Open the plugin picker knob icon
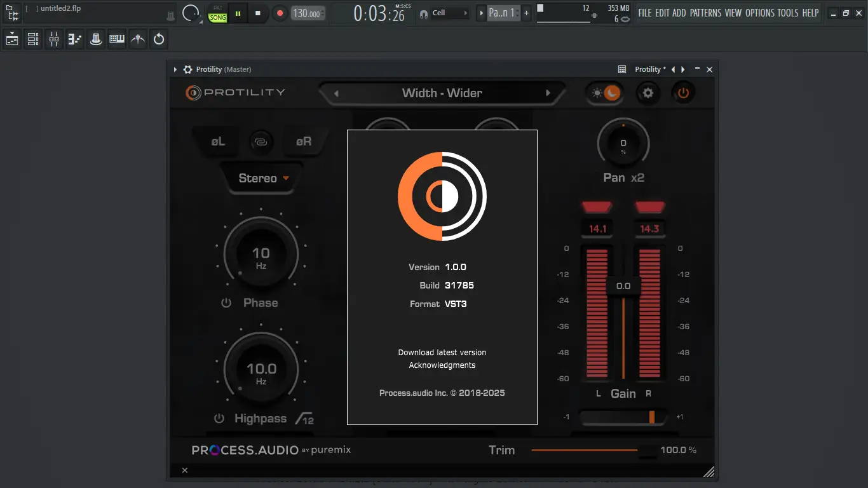 tap(96, 39)
